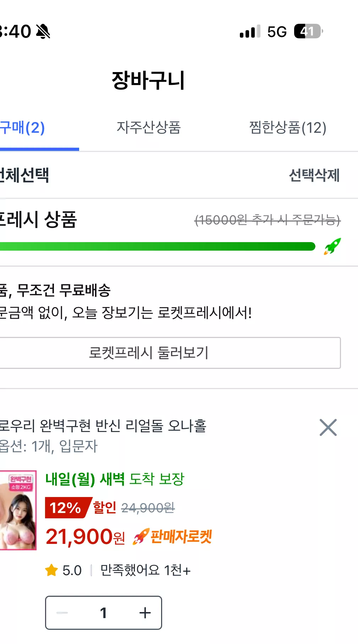Tap the green free-shipping progress bar

[158, 246]
